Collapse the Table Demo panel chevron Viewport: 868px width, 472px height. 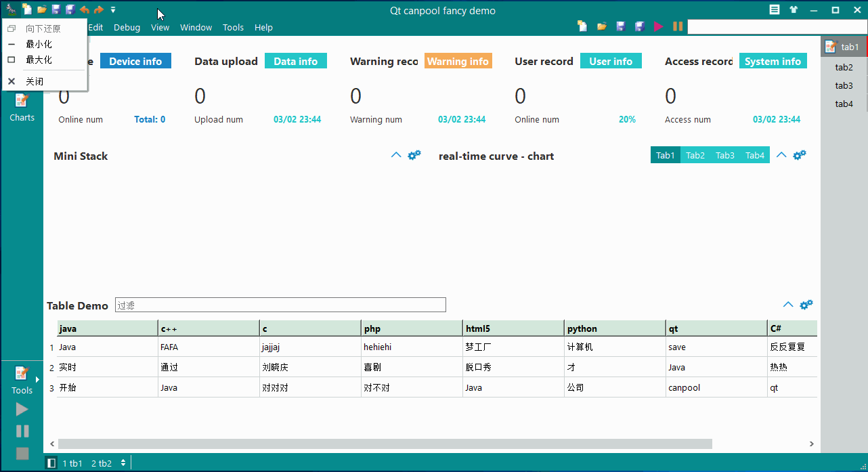point(788,305)
